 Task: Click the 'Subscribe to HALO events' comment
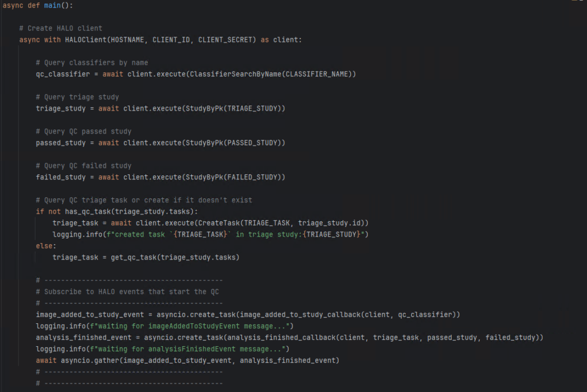[x=127, y=292]
